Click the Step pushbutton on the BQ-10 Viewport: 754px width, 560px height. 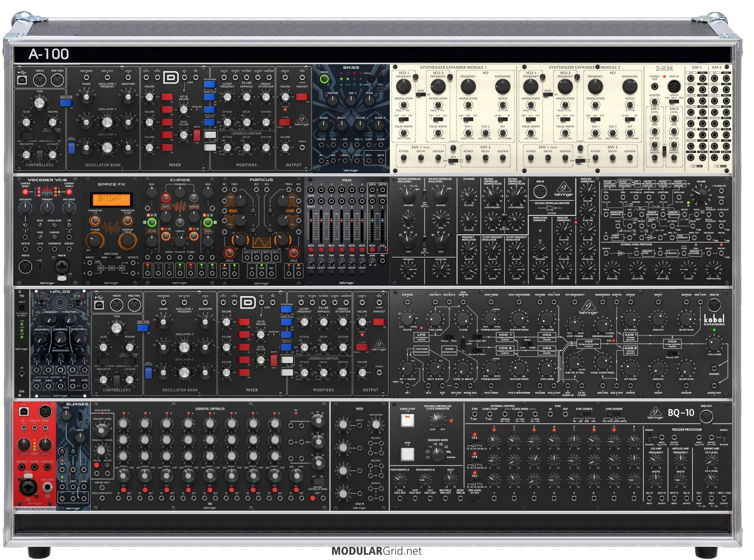coord(407,454)
